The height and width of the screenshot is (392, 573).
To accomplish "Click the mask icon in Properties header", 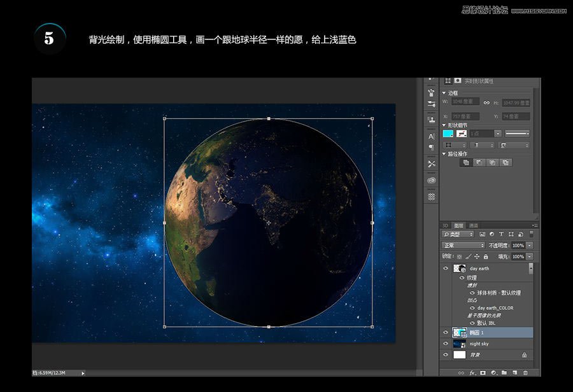I will pyautogui.click(x=458, y=81).
